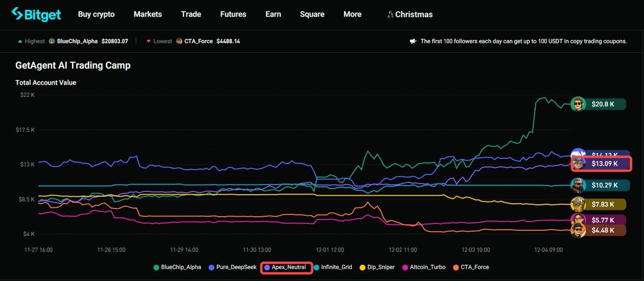Expand the More menu

[x=353, y=14]
